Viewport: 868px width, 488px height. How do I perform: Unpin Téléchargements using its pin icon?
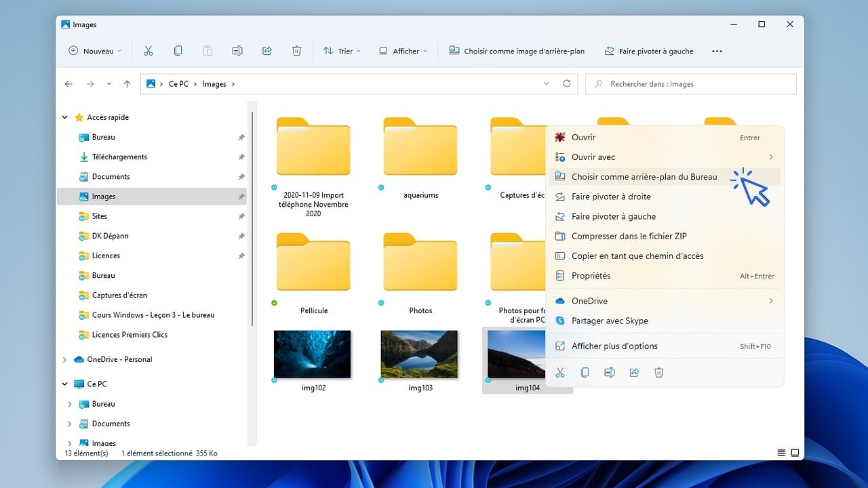[241, 157]
